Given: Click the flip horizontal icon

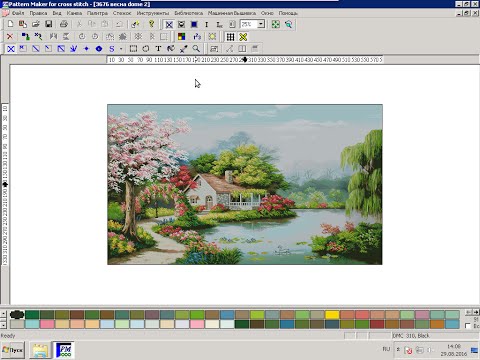Looking at the screenshot, I should point(53,37).
